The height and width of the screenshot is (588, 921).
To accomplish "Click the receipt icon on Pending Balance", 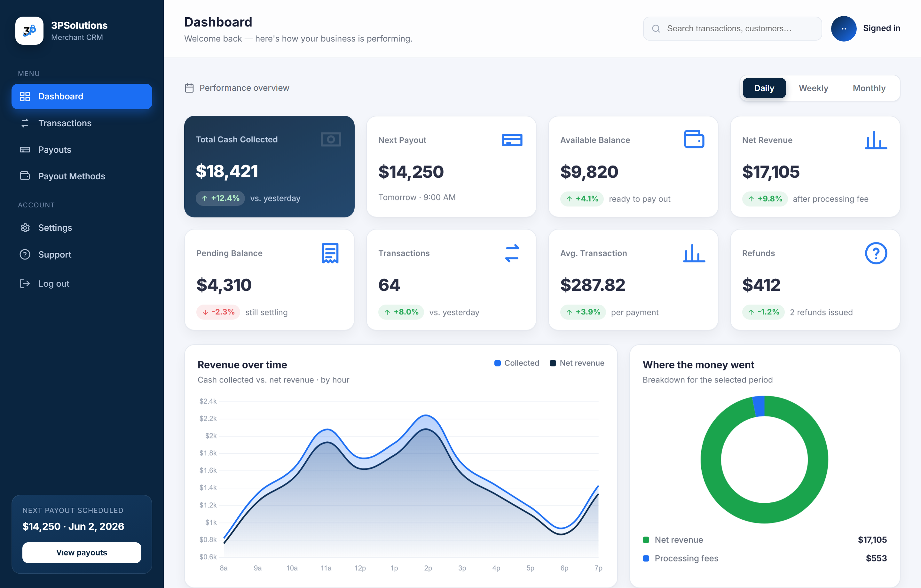I will [x=330, y=253].
